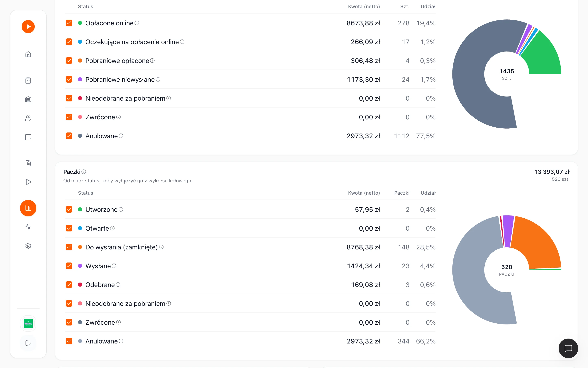The width and height of the screenshot is (588, 368).
Task: Uncheck the Opłacone online status checkbox
Action: coord(69,23)
